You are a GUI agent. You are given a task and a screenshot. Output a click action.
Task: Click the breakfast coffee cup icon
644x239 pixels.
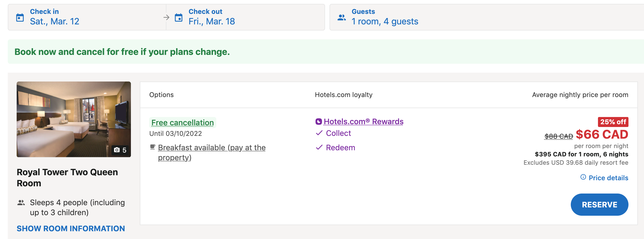click(x=153, y=147)
